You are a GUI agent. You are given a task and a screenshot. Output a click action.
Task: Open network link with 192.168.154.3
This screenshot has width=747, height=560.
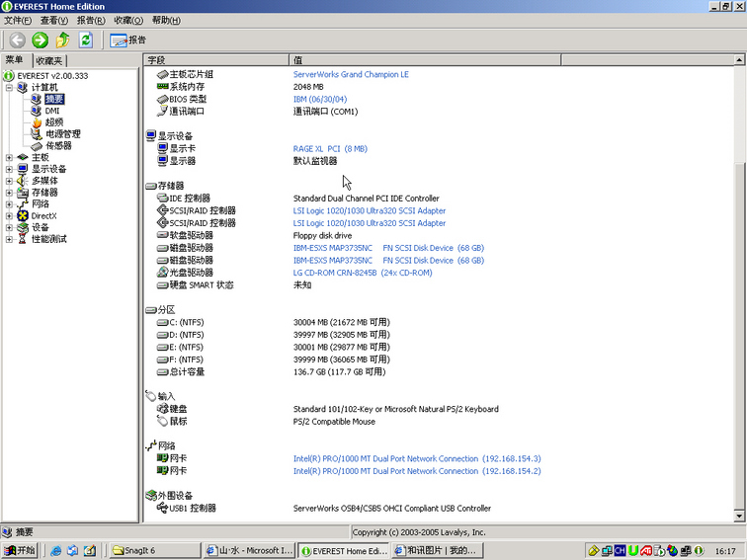click(x=417, y=458)
